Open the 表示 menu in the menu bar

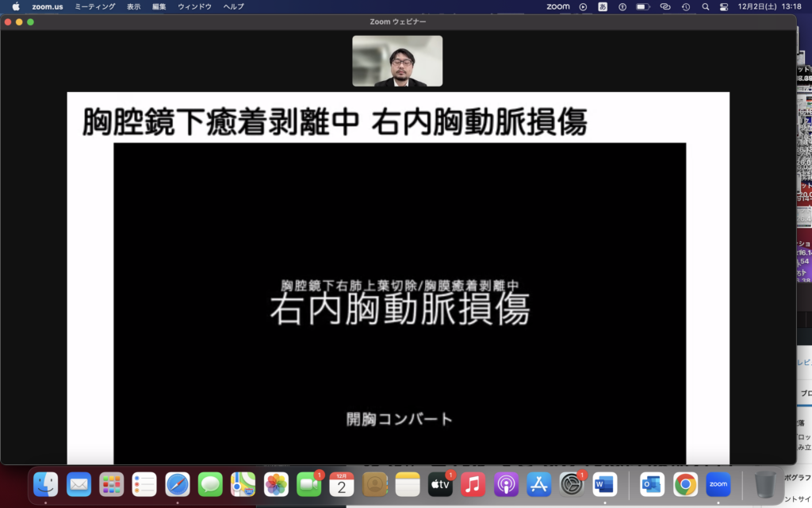[x=134, y=6]
